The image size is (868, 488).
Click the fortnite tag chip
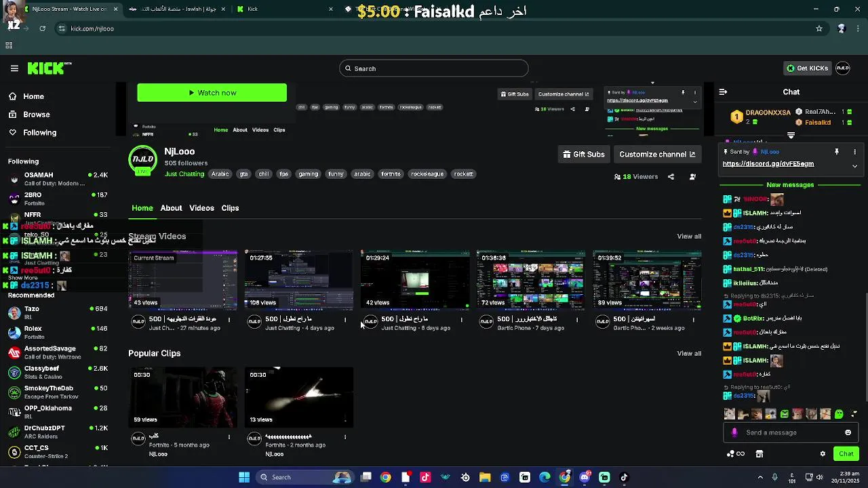click(391, 174)
